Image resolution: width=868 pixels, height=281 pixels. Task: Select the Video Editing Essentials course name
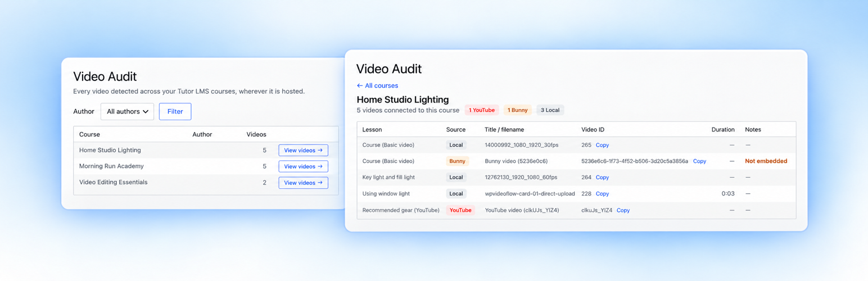(x=114, y=182)
